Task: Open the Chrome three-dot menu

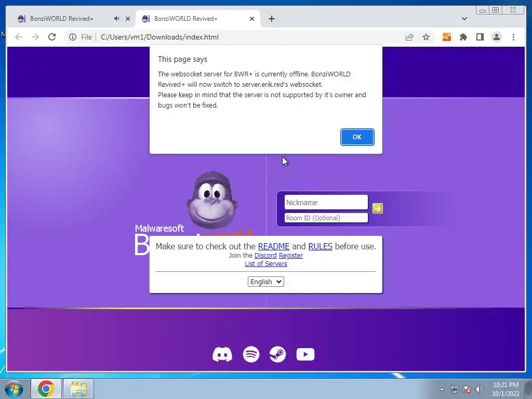Action: tap(513, 37)
